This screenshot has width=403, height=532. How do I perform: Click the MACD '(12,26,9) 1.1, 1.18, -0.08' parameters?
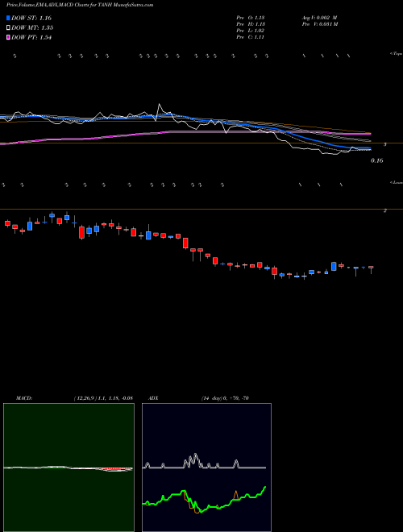[103, 398]
